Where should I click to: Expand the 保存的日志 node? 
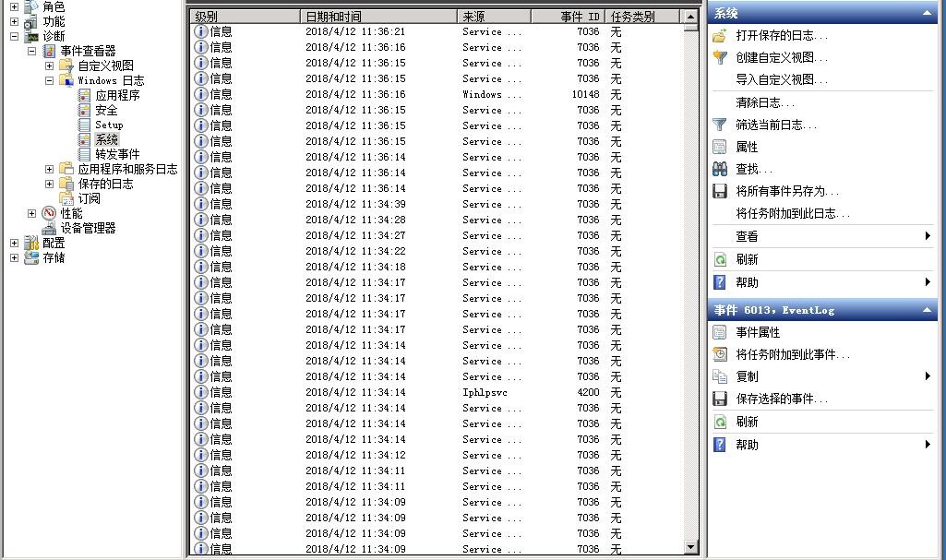pyautogui.click(x=50, y=184)
